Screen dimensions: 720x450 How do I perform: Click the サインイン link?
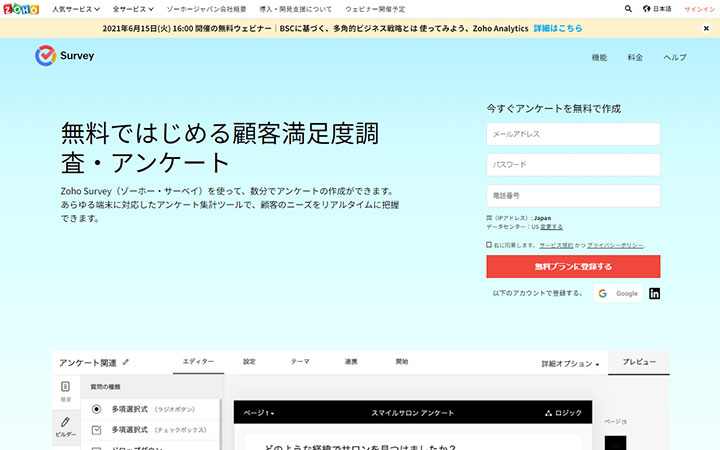(x=699, y=9)
